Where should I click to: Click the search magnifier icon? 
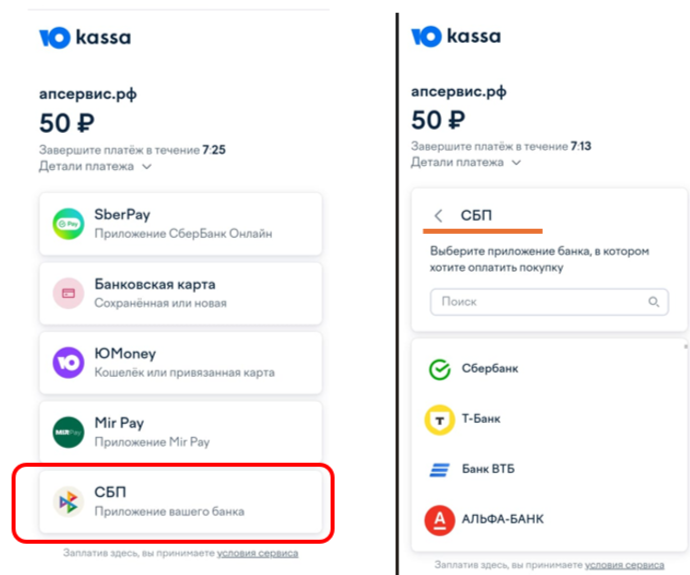coord(654,301)
